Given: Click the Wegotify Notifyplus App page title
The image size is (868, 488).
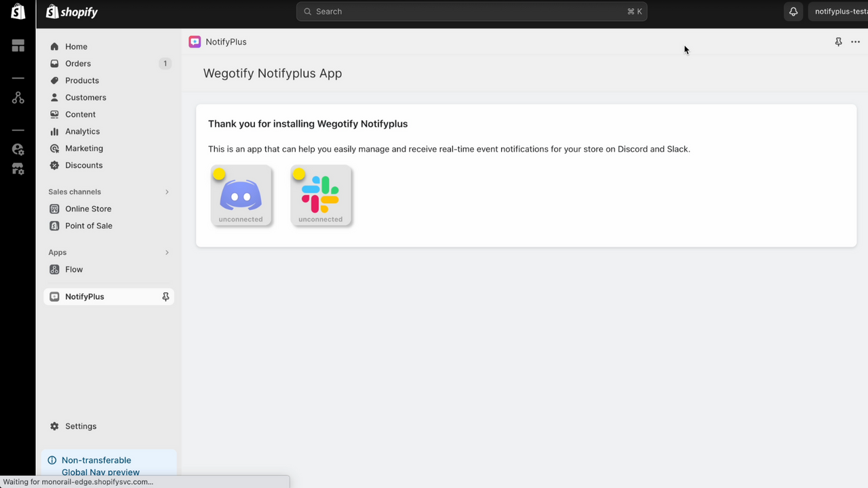Looking at the screenshot, I should [273, 73].
